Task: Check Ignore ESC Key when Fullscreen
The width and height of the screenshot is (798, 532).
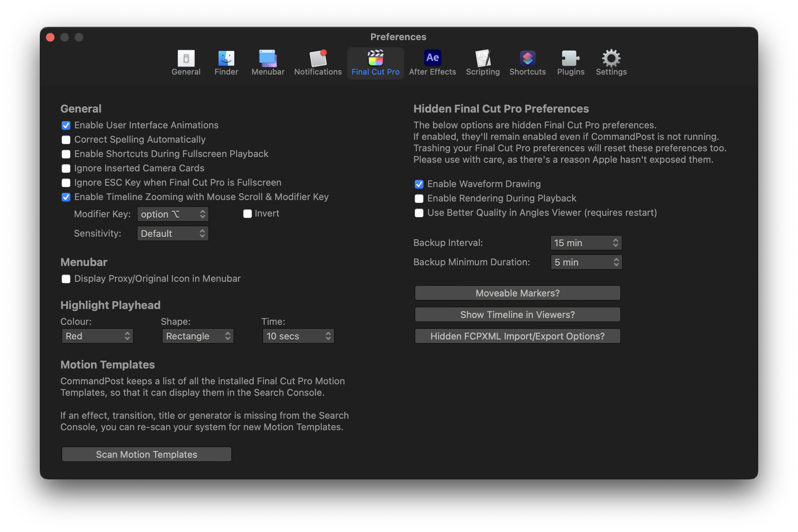Action: 66,183
